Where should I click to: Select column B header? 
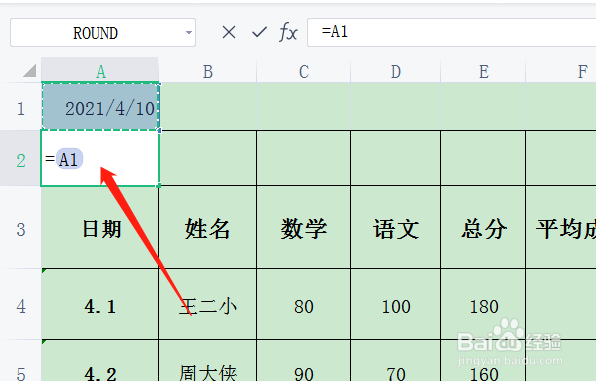click(208, 71)
